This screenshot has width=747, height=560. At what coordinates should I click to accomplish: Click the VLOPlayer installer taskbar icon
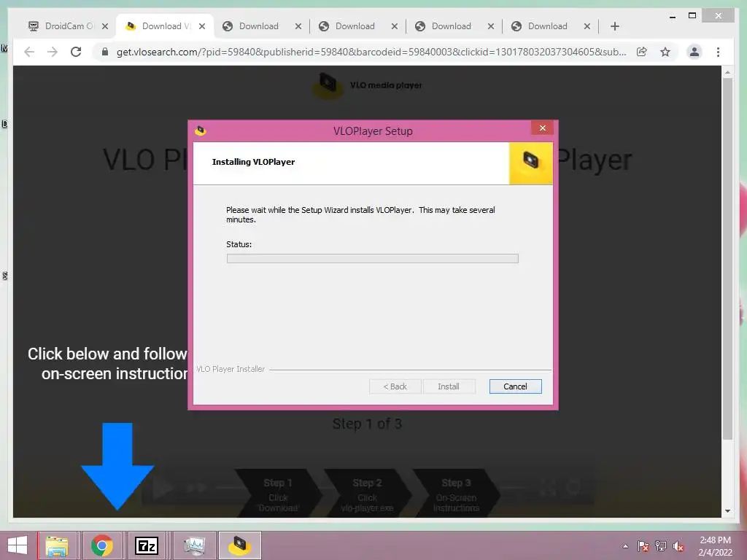pyautogui.click(x=239, y=545)
